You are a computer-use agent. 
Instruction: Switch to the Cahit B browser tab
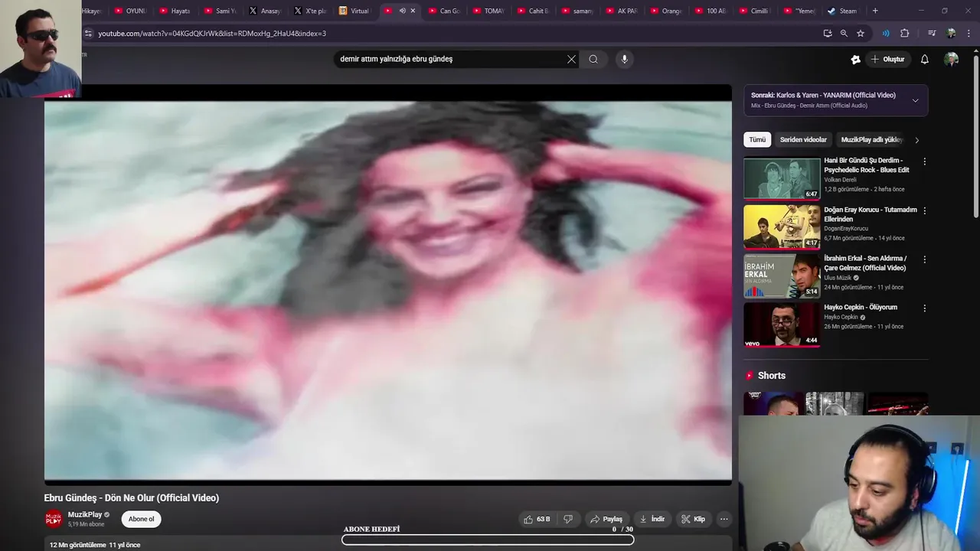pyautogui.click(x=532, y=11)
